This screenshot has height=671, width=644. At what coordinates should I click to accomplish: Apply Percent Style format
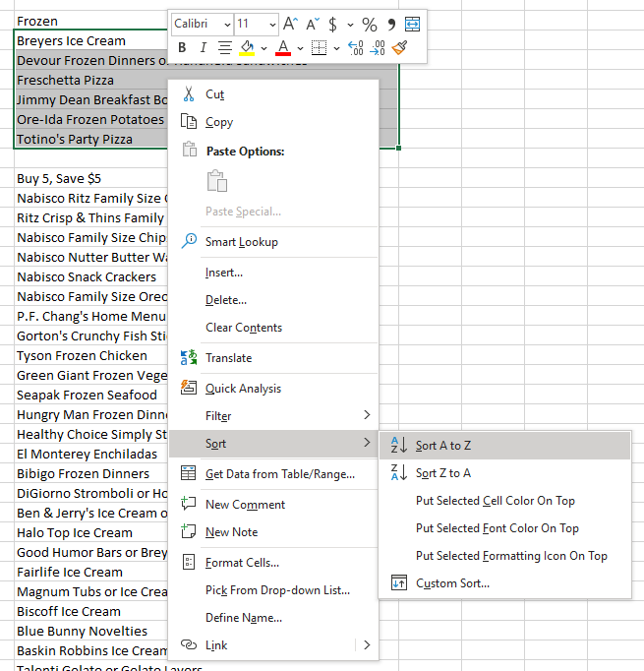pos(370,25)
